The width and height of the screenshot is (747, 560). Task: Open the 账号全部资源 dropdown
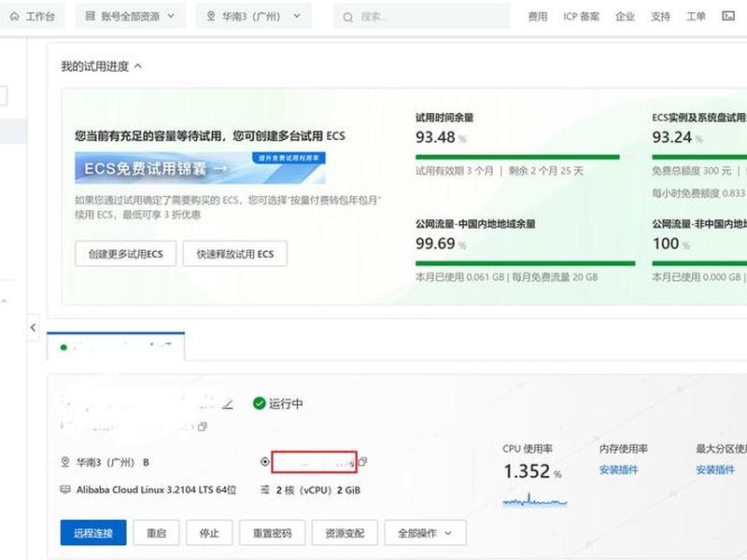coord(130,16)
